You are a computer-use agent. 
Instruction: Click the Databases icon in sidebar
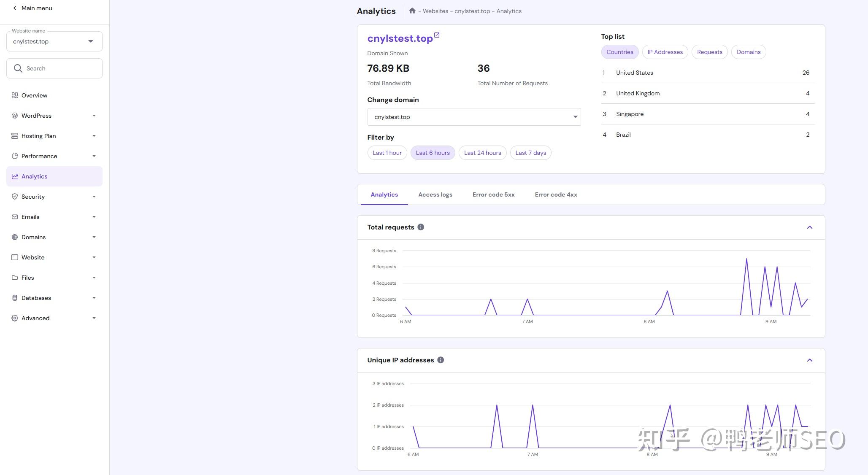(15, 298)
